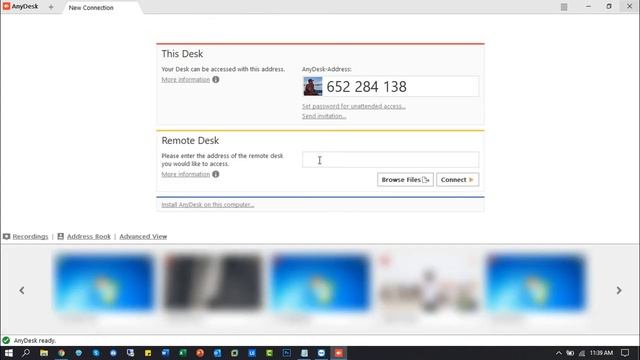The image size is (640, 360).
Task: Switch to Advanced View
Action: point(143,237)
